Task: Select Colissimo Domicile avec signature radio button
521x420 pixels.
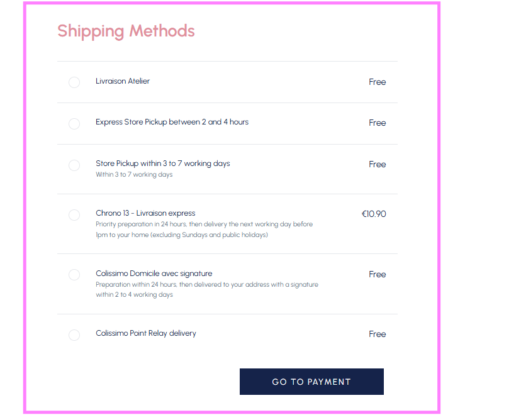Action: (x=74, y=275)
